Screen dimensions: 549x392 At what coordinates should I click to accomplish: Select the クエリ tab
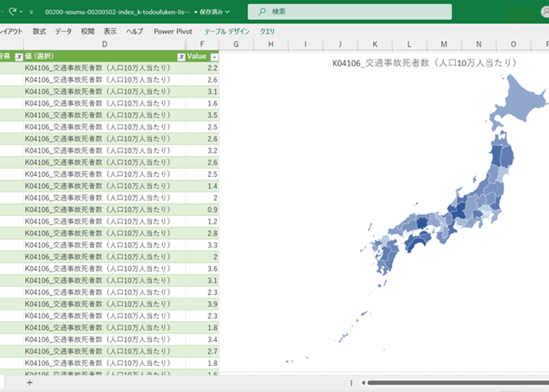coord(267,31)
